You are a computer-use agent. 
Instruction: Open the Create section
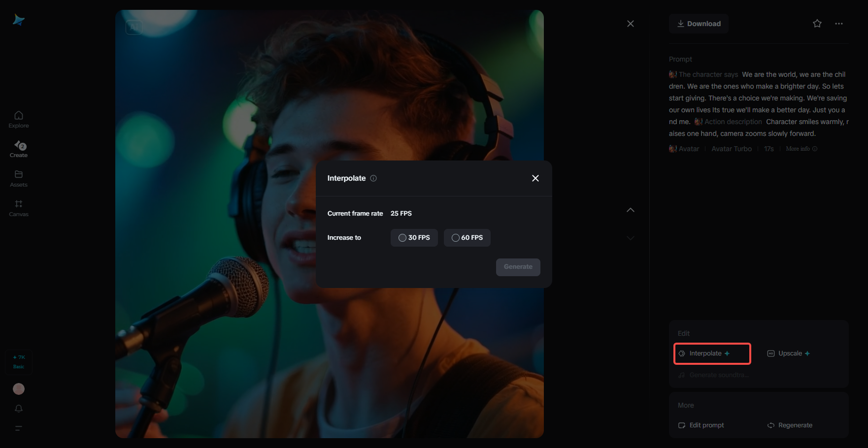(x=19, y=149)
